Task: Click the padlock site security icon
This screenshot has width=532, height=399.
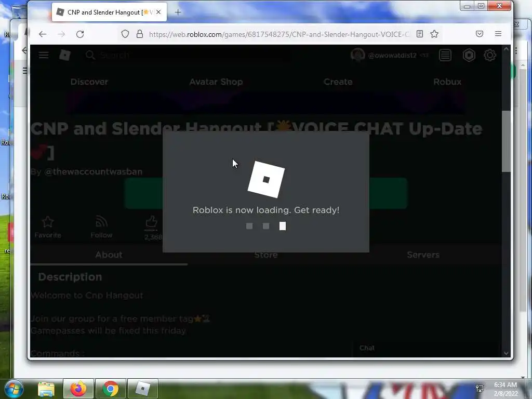Action: (x=139, y=34)
